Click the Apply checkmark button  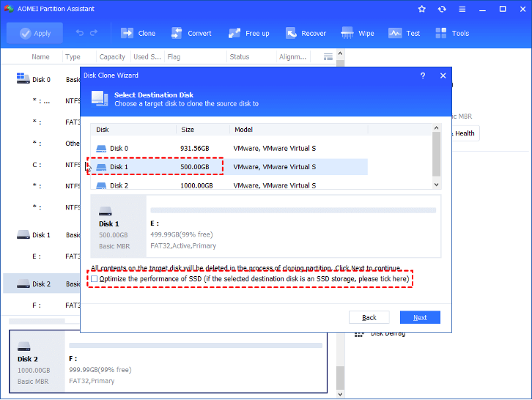click(34, 33)
